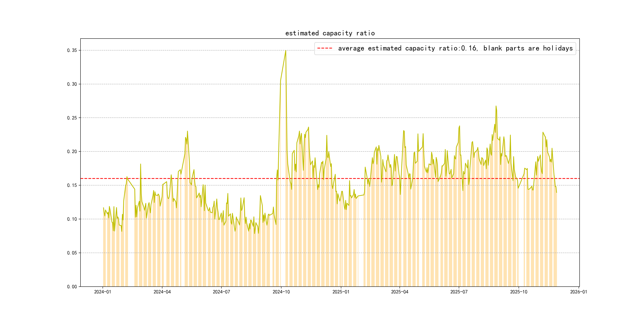Click the 2025-01 x-axis label

pyautogui.click(x=341, y=292)
